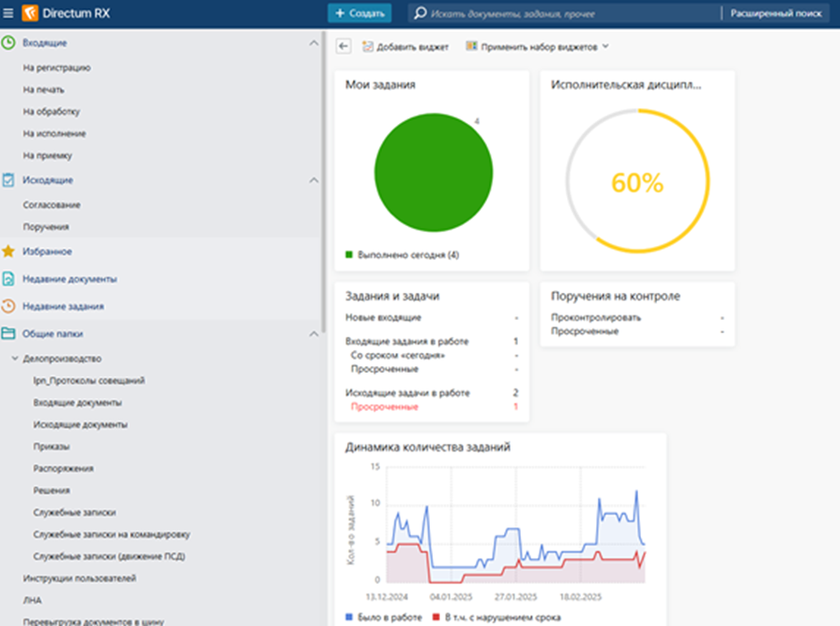Screen dimensions: 840x626
Task: Click Выполнено сегодня (4) legend entry
Action: (403, 255)
